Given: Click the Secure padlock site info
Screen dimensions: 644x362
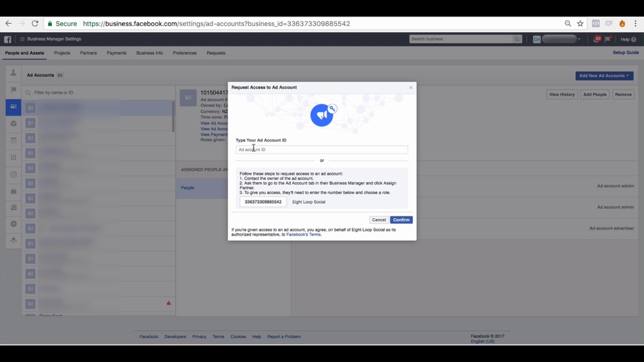Looking at the screenshot, I should [62, 24].
